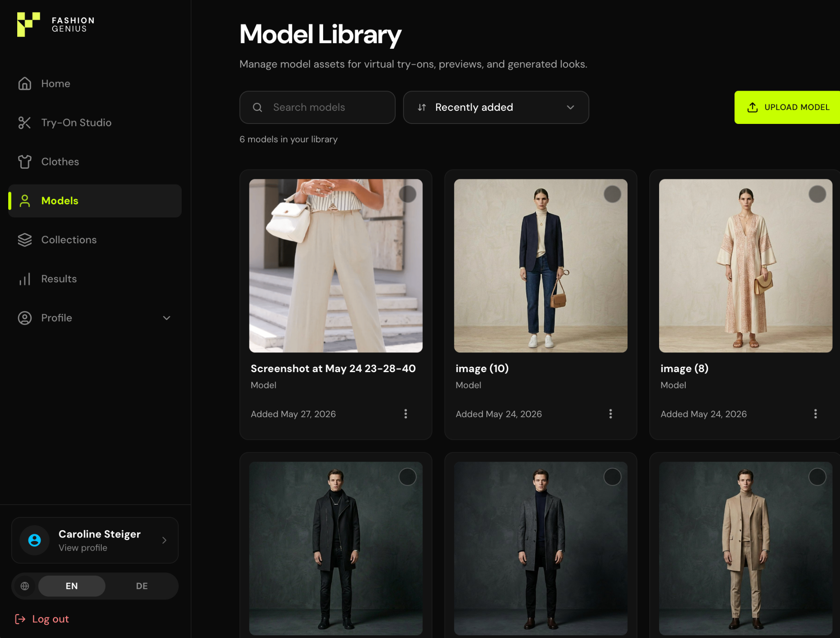This screenshot has width=840, height=638.
Task: Select the black coat model checkbox
Action: [x=408, y=477]
